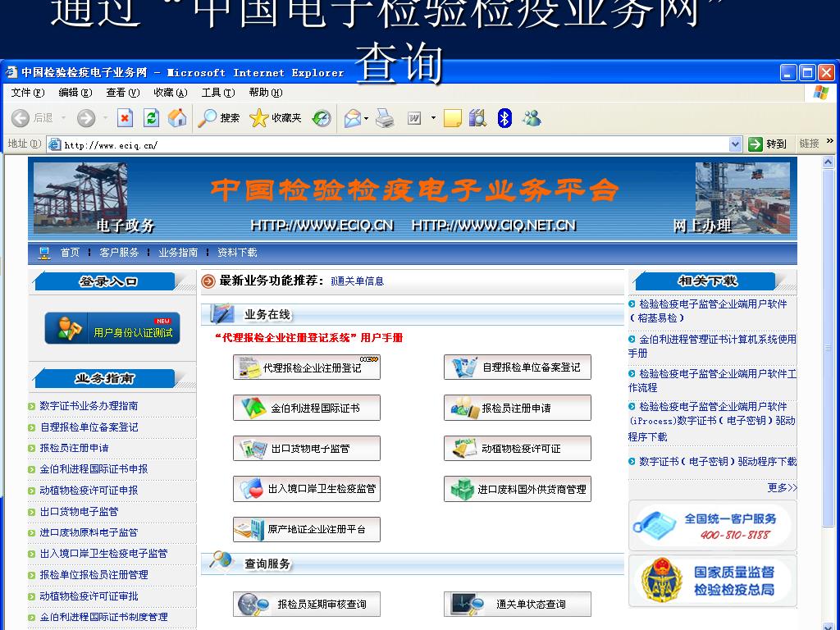The image size is (840, 630).
Task: Open the 文件(F) menu
Action: click(28, 93)
